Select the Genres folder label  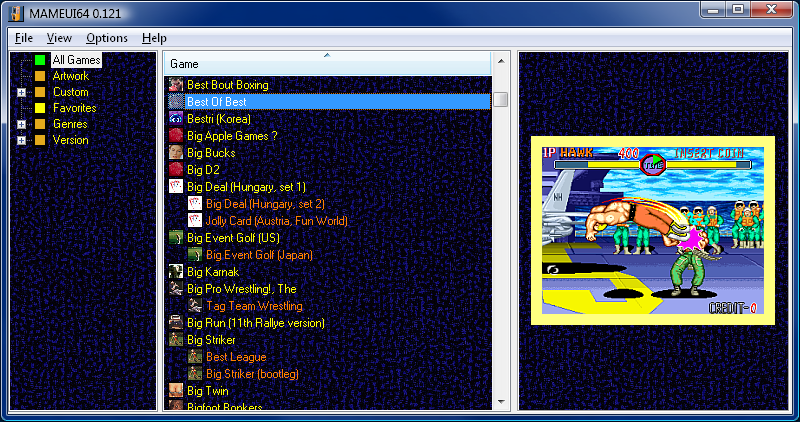pos(70,124)
